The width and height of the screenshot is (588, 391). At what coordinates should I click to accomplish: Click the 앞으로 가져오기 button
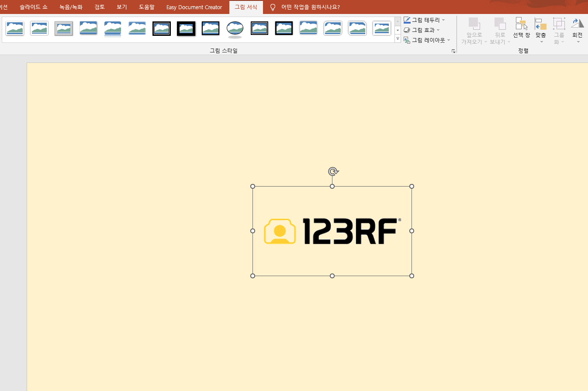474,31
